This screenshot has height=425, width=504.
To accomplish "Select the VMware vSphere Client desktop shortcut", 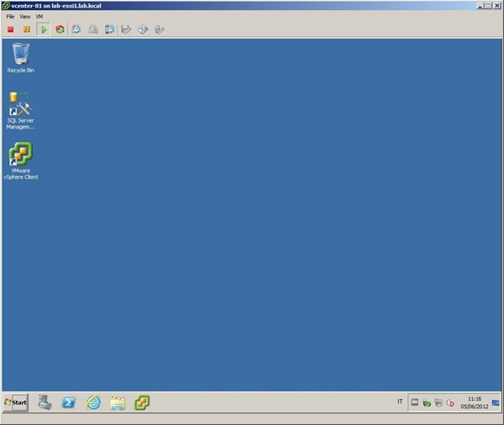I will coord(20,160).
